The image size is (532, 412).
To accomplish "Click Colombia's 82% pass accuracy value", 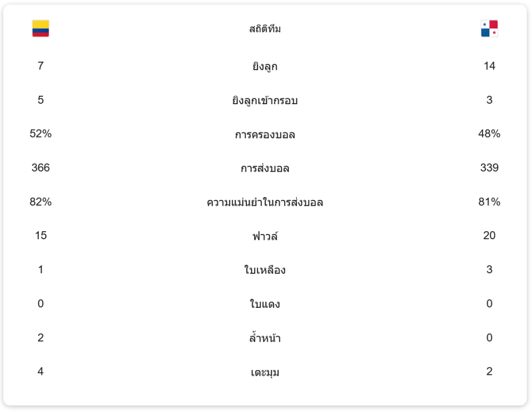I will pos(40,202).
